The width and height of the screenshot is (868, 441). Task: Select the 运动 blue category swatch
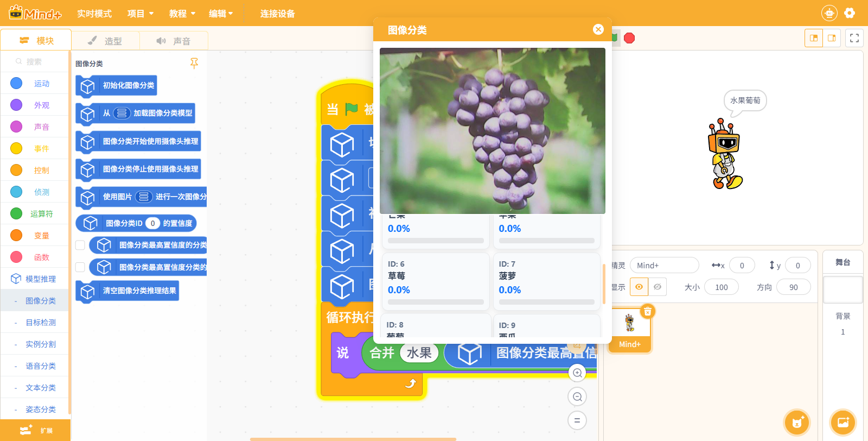pos(16,83)
